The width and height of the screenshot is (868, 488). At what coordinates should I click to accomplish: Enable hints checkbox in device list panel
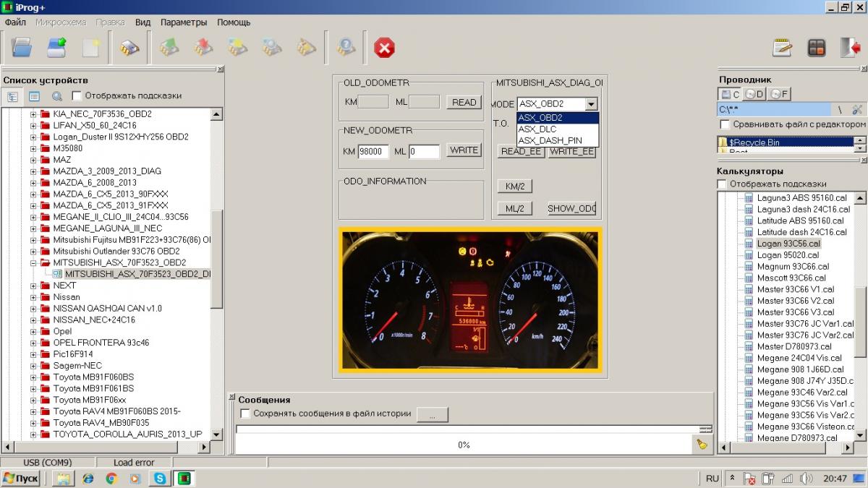77,95
